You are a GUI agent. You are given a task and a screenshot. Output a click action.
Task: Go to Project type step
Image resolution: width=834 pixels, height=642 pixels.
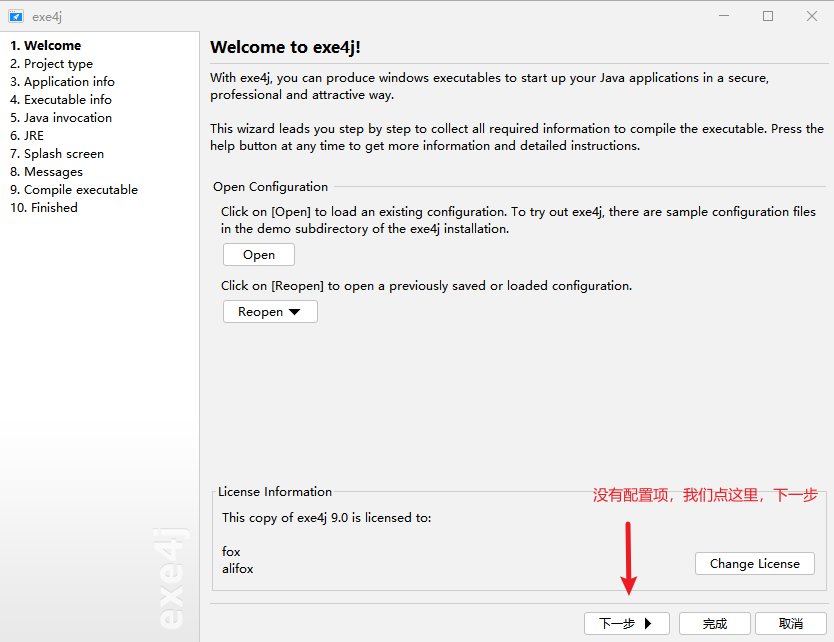point(51,64)
